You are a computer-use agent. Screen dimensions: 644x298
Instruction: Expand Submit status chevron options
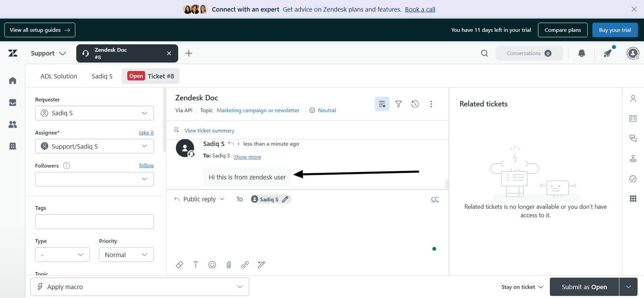pyautogui.click(x=628, y=287)
